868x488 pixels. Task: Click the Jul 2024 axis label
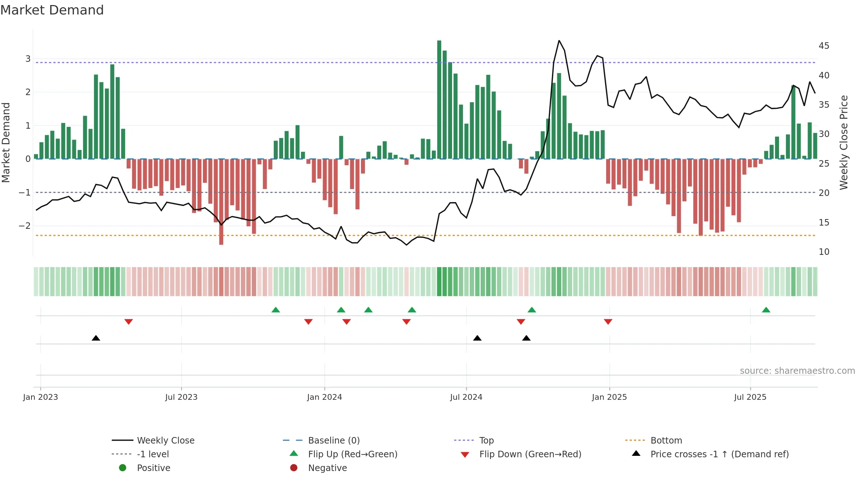[x=466, y=397]
